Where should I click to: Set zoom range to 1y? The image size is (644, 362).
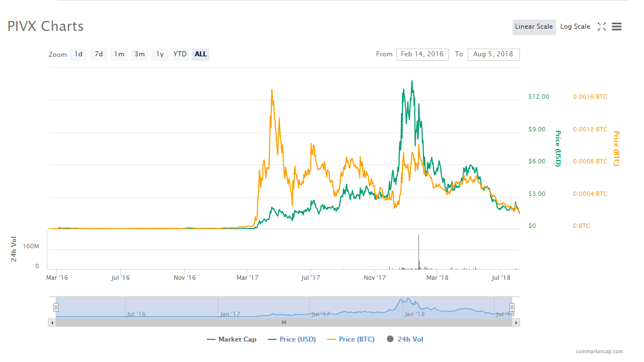click(x=160, y=54)
